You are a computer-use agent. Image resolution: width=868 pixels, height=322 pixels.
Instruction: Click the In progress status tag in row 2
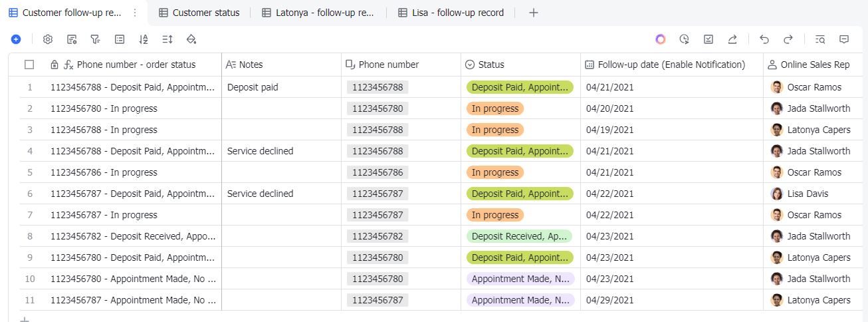click(494, 108)
